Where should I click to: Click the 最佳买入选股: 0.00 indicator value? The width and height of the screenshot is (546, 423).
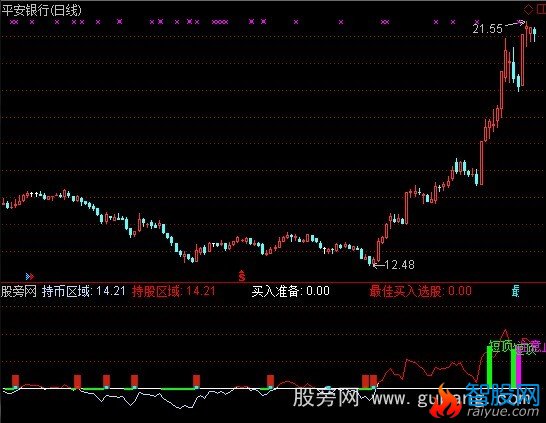[421, 291]
